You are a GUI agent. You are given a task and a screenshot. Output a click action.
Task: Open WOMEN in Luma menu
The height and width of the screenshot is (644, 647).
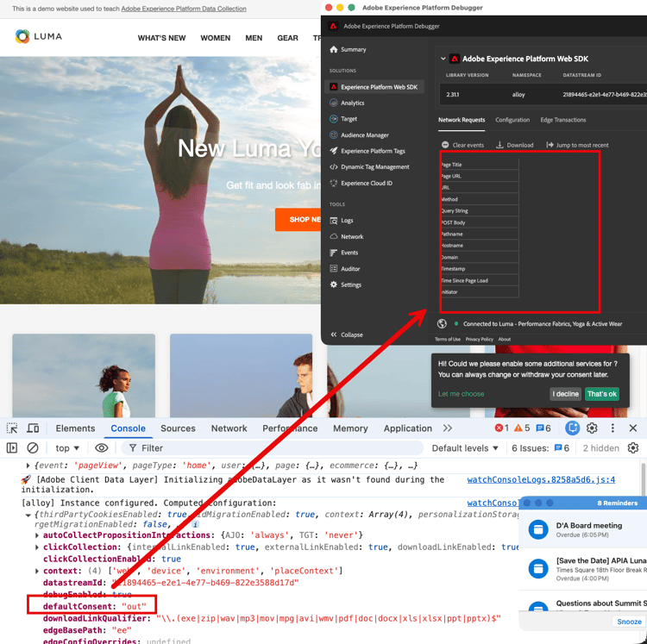[x=216, y=38]
